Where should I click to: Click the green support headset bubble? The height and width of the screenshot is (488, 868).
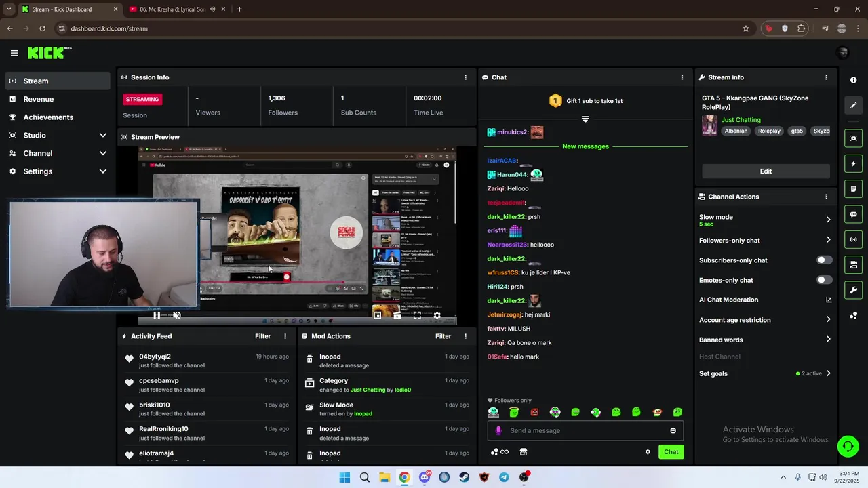click(x=848, y=446)
